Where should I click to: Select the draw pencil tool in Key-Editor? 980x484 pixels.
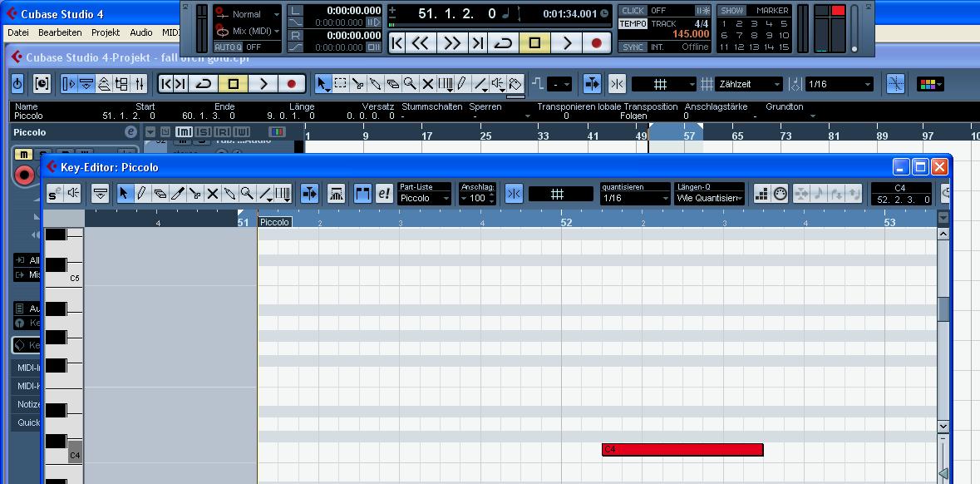pyautogui.click(x=142, y=194)
